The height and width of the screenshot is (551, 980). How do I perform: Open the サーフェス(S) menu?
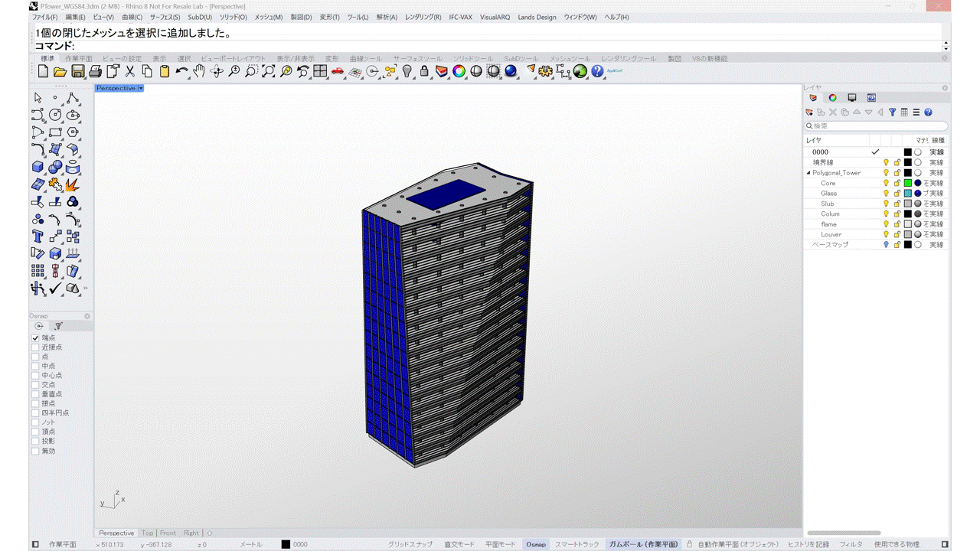(x=165, y=17)
